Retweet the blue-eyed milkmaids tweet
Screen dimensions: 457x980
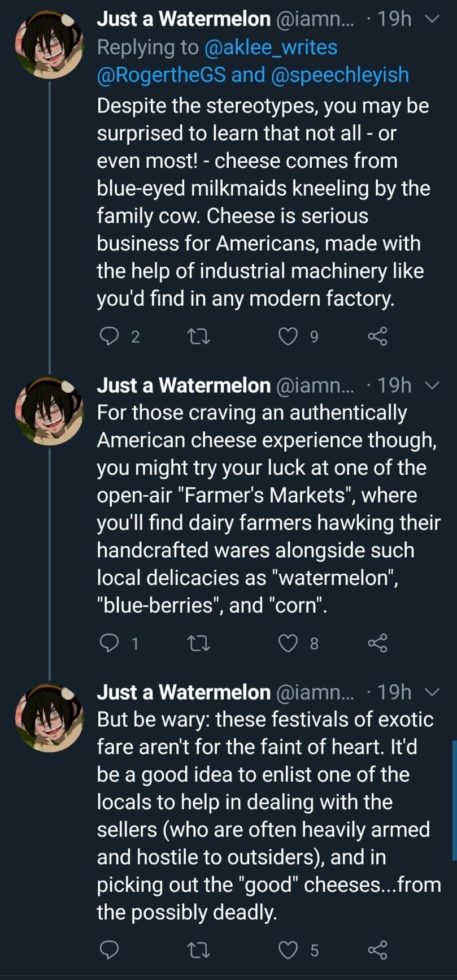click(x=199, y=336)
